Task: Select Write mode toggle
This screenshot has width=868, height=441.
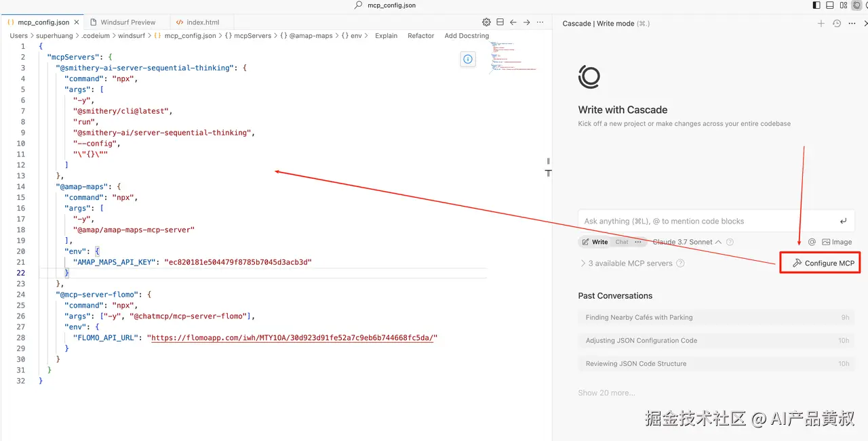Action: (595, 242)
